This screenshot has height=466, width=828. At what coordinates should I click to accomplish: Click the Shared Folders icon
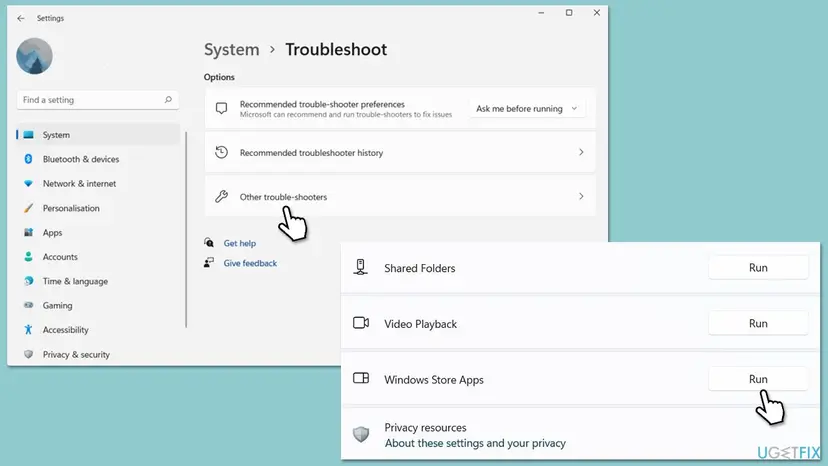coord(361,267)
